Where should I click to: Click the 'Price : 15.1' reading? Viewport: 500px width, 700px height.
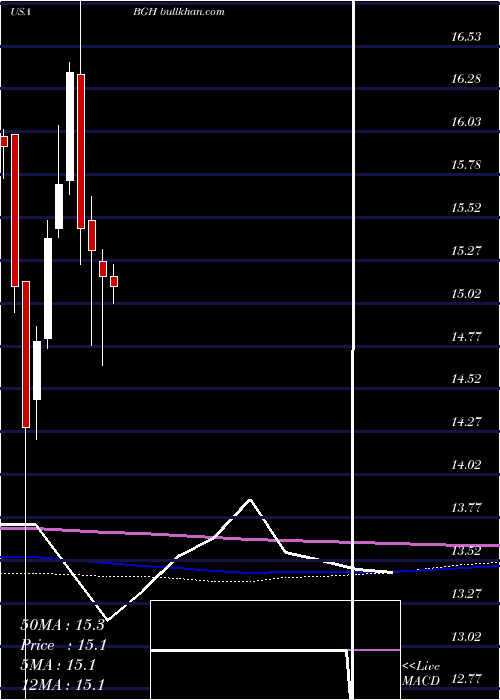62,645
